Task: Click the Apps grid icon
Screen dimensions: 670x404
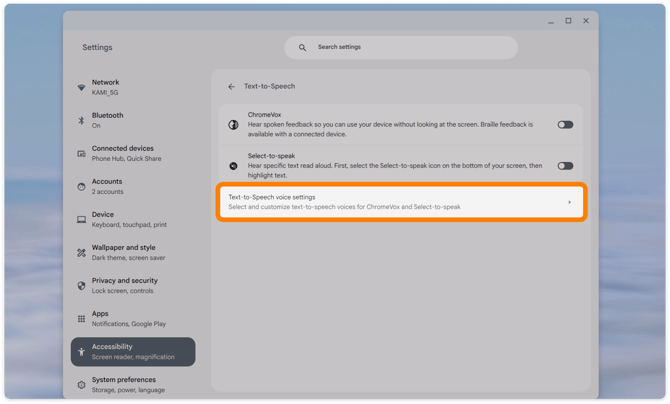Action: pos(81,319)
